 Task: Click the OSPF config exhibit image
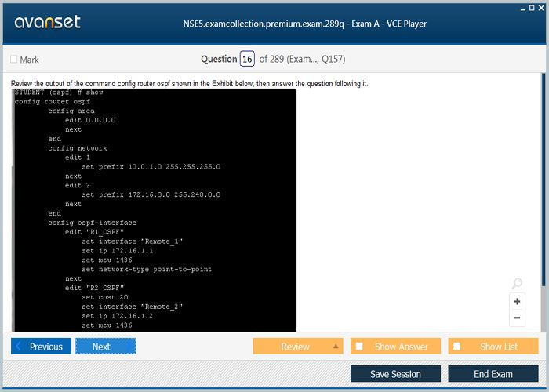[155, 209]
